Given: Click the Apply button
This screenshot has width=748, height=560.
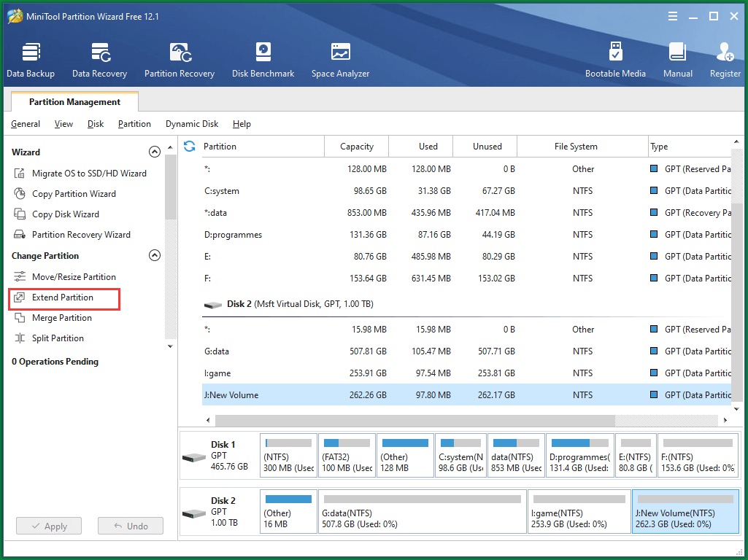Looking at the screenshot, I should click(49, 526).
